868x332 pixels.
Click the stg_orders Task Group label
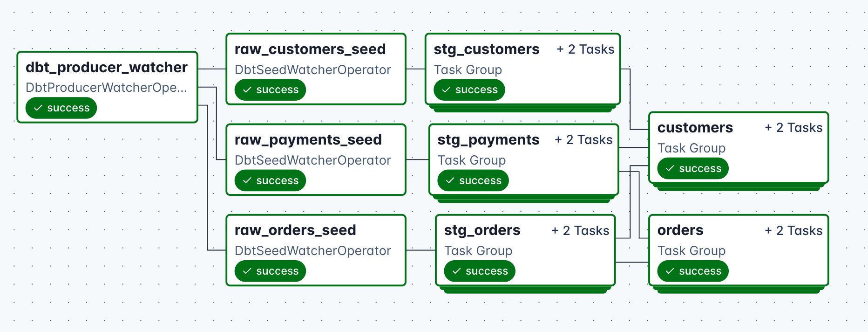click(x=478, y=251)
